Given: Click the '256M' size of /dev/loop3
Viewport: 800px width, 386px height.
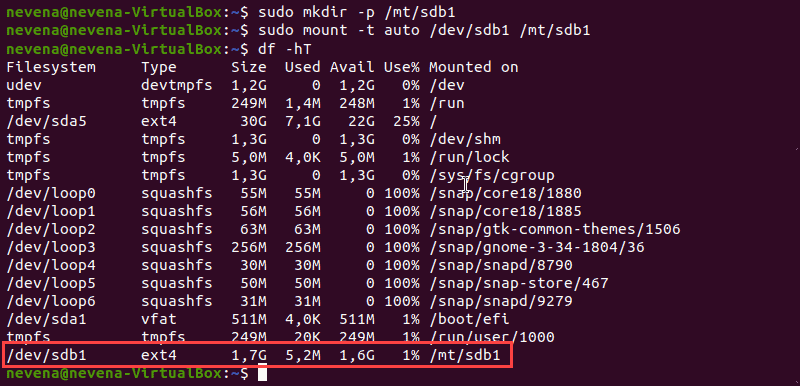Looking at the screenshot, I should point(248,247).
